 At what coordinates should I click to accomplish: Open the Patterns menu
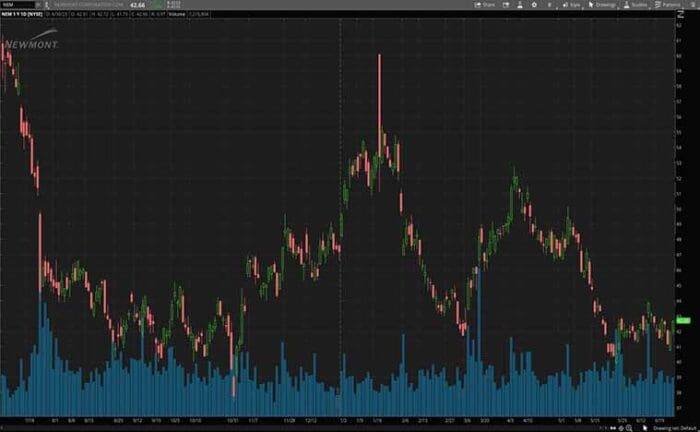pos(667,5)
